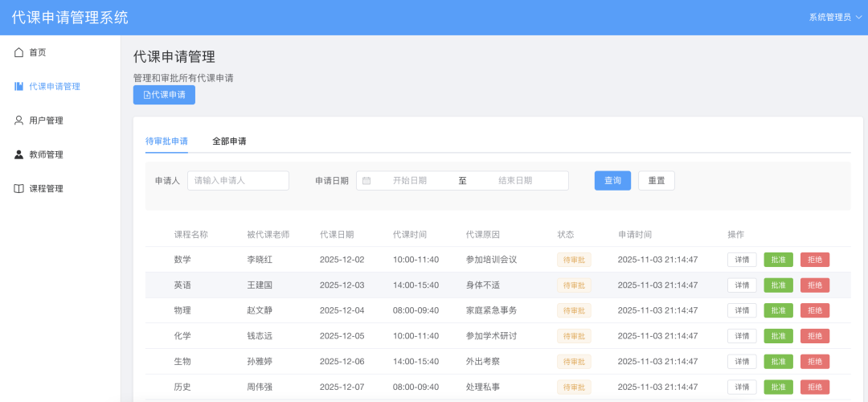Switch to the 待审批申请 tab
868x402 pixels.
click(x=166, y=142)
